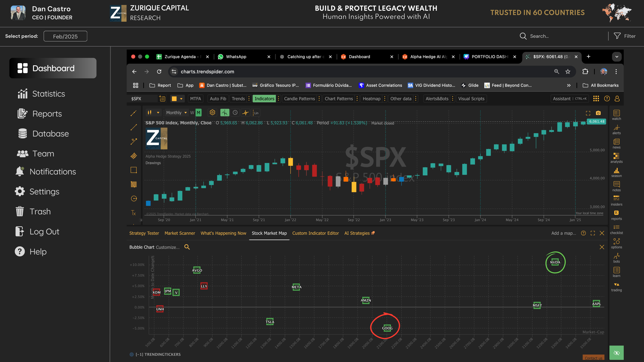
Task: Switch to the weekly W timeframe toggle
Action: [192, 113]
